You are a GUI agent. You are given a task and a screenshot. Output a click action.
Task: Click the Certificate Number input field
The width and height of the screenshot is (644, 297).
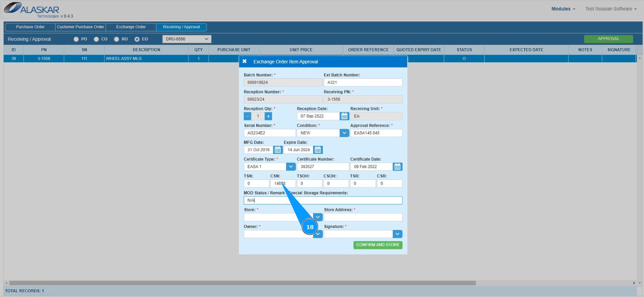coord(323,167)
